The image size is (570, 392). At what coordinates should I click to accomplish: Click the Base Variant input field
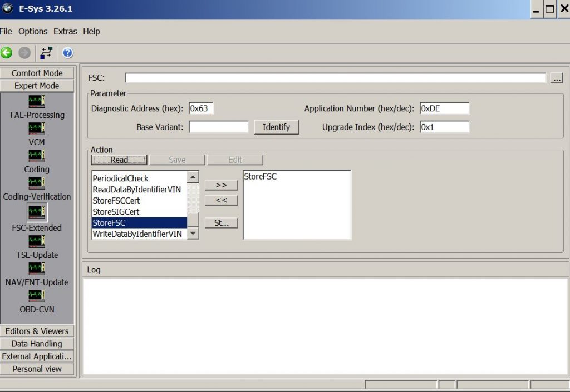[x=219, y=127]
